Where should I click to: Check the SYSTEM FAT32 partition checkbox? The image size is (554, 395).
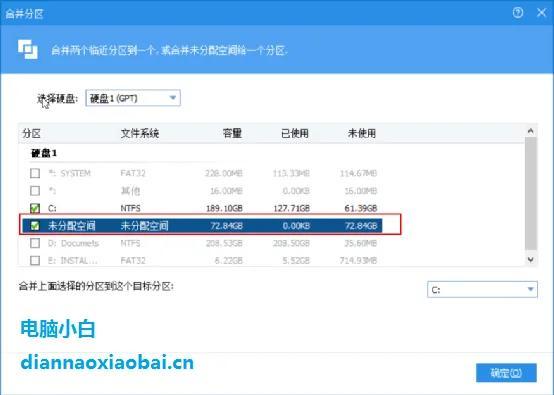35,173
